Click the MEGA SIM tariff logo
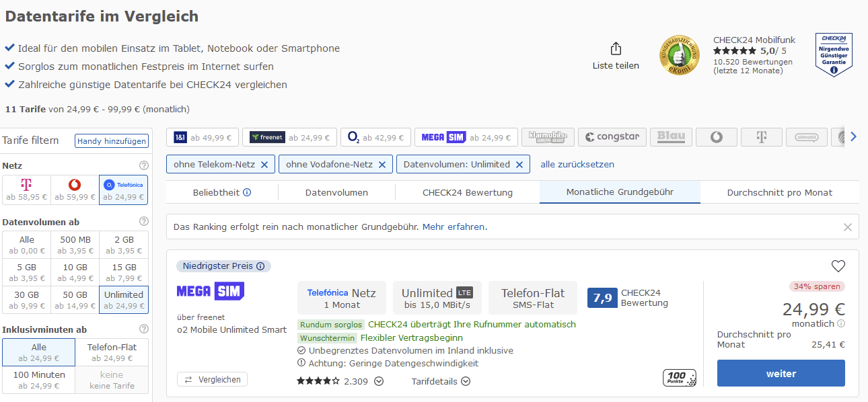This screenshot has width=868, height=402. click(211, 291)
